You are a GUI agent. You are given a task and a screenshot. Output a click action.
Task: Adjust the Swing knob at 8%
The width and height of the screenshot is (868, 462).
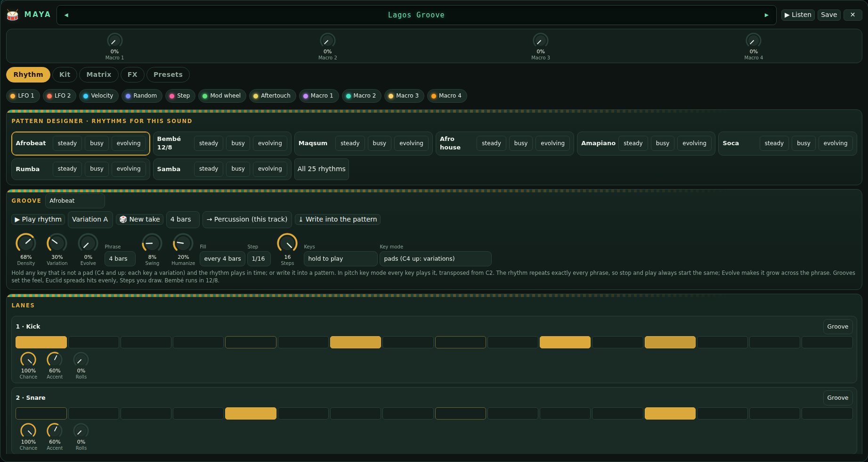[152, 243]
